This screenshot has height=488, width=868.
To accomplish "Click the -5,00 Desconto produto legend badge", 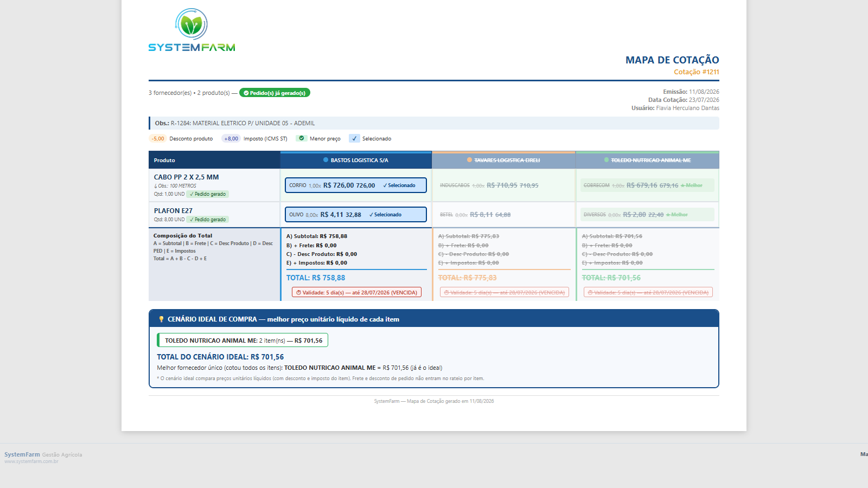I will point(158,138).
